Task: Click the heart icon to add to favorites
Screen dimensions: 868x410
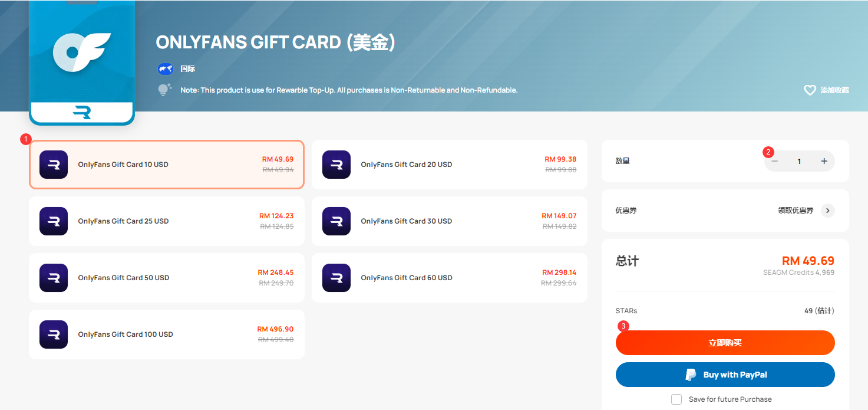Action: [810, 90]
